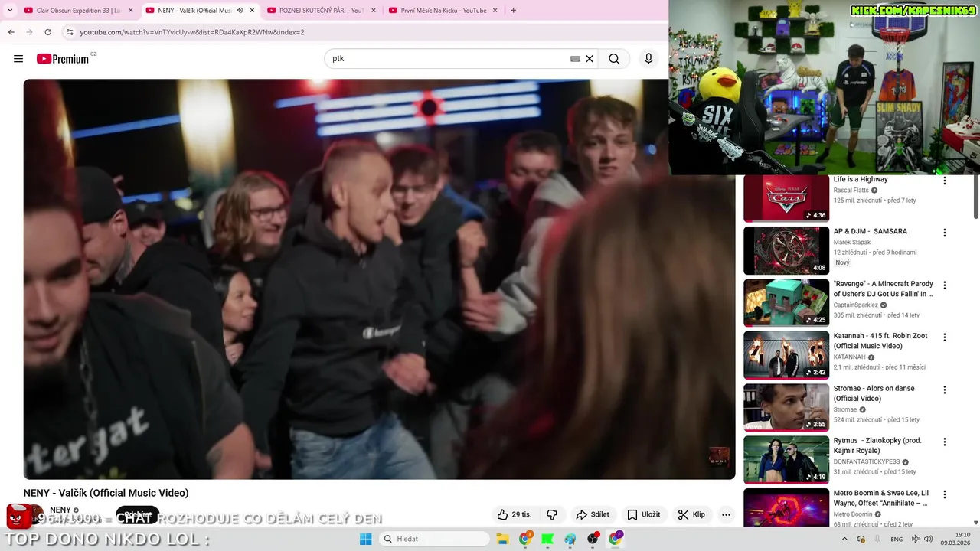Open more actions (three dots) under the video

(726, 514)
